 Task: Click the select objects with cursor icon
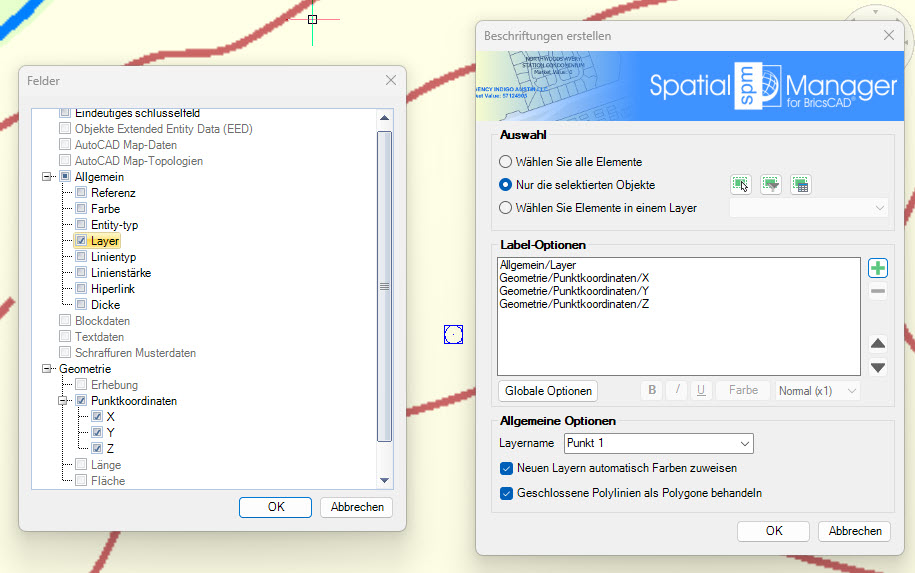click(x=740, y=184)
